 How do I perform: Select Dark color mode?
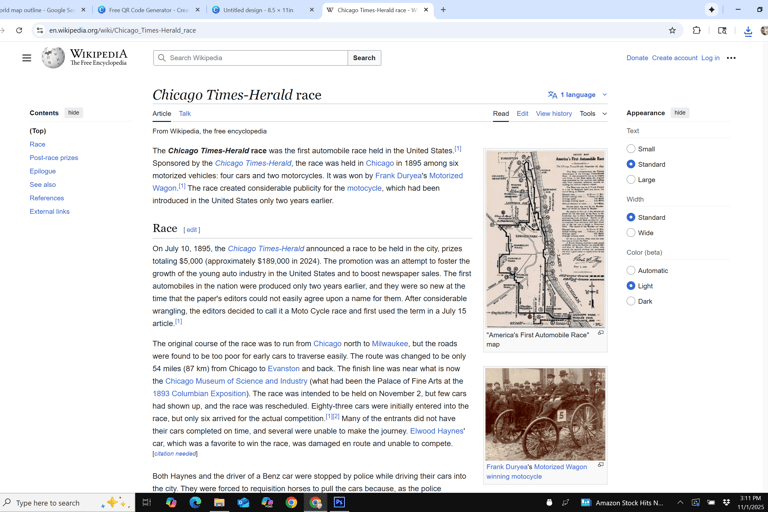click(x=631, y=301)
